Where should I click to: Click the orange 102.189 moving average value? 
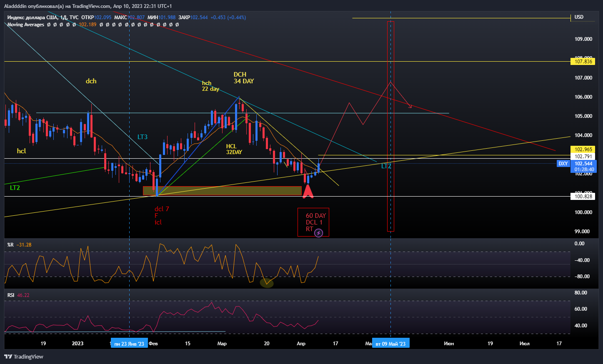pos(88,25)
